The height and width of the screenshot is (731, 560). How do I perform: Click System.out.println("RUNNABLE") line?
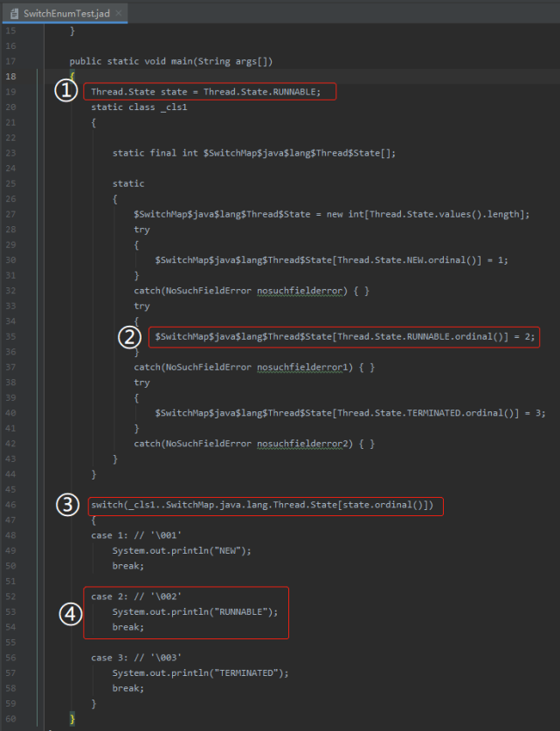195,611
